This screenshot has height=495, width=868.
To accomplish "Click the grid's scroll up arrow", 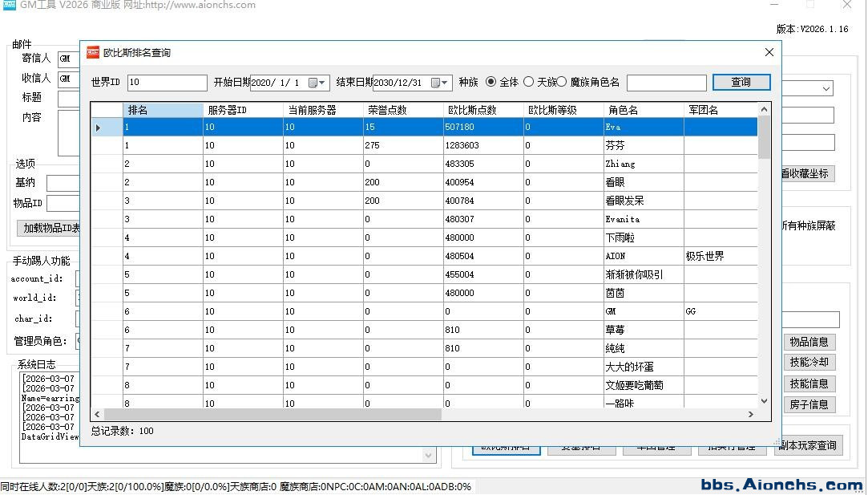I will click(764, 109).
